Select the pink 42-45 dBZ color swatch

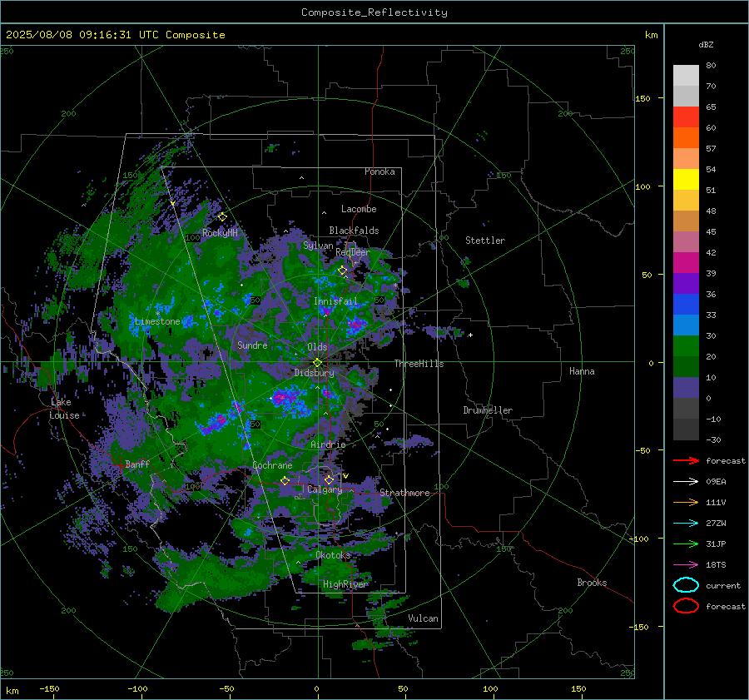(x=686, y=242)
